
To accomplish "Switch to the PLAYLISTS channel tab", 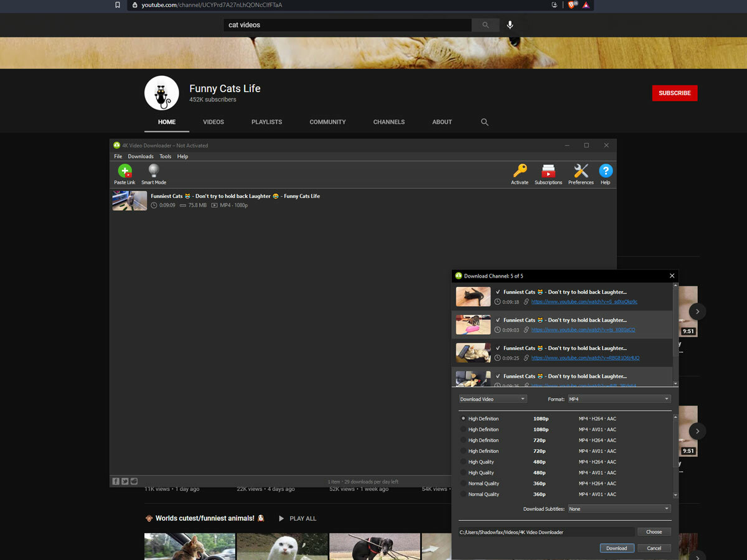I will [x=266, y=122].
